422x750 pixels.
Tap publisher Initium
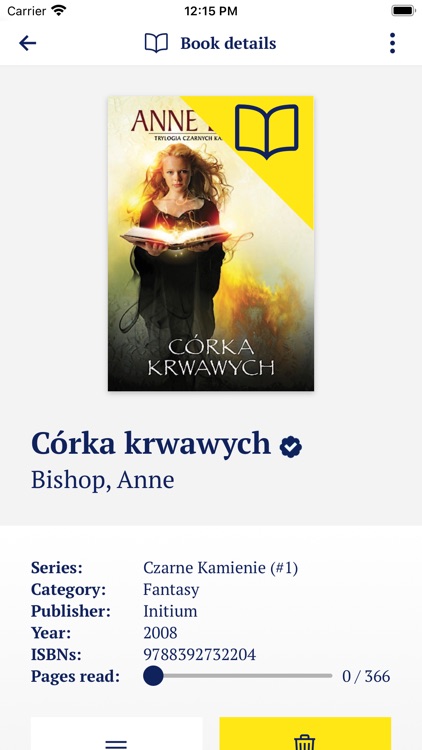[x=170, y=611]
